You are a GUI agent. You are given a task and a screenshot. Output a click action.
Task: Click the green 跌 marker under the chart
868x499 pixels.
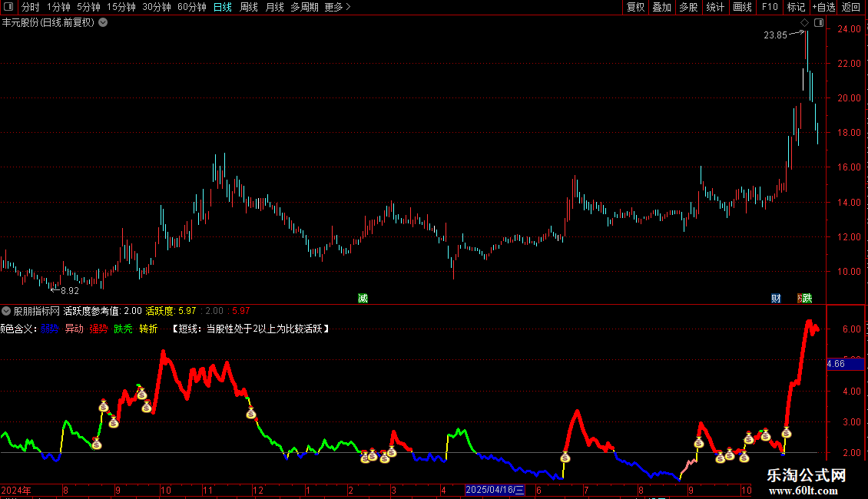(807, 298)
